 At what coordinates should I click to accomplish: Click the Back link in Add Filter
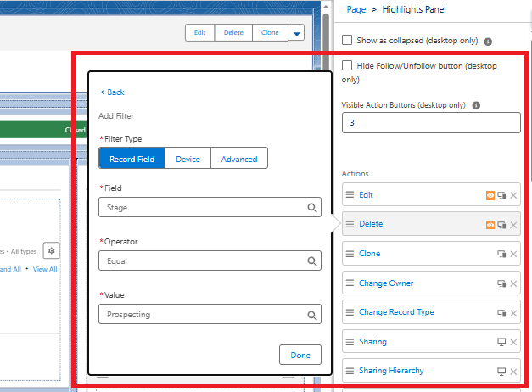(112, 92)
